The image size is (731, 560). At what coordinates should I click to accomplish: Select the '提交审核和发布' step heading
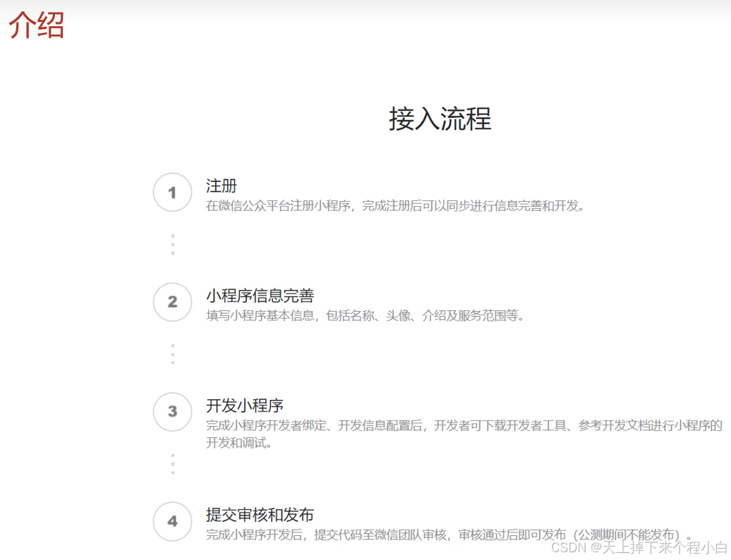pyautogui.click(x=260, y=515)
